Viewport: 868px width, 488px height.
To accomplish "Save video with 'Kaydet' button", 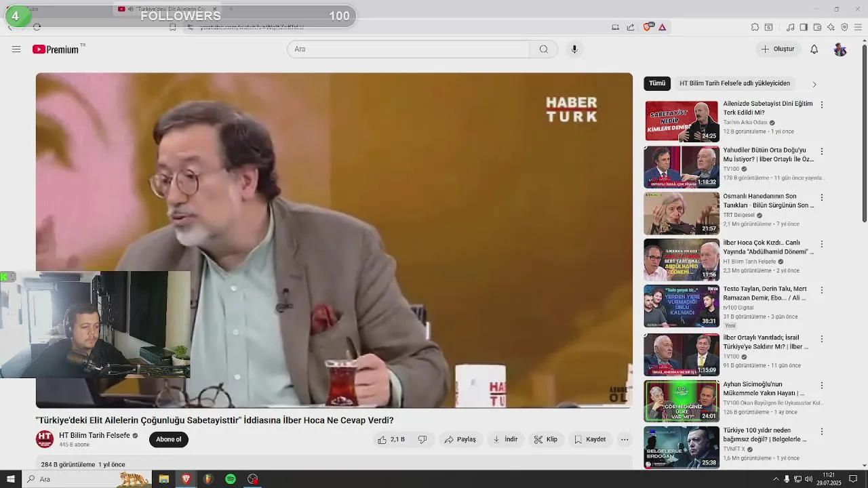I will (x=590, y=439).
